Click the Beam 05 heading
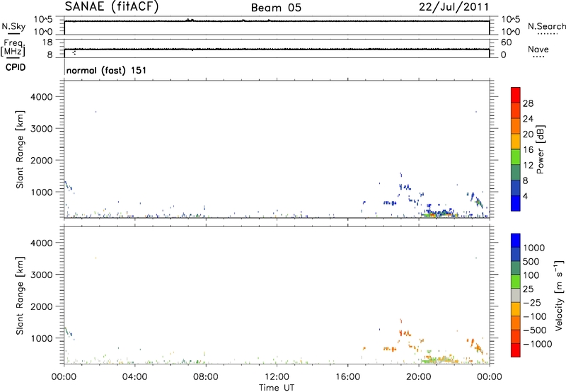Image resolution: width=566 pixels, height=392 pixels. point(276,8)
